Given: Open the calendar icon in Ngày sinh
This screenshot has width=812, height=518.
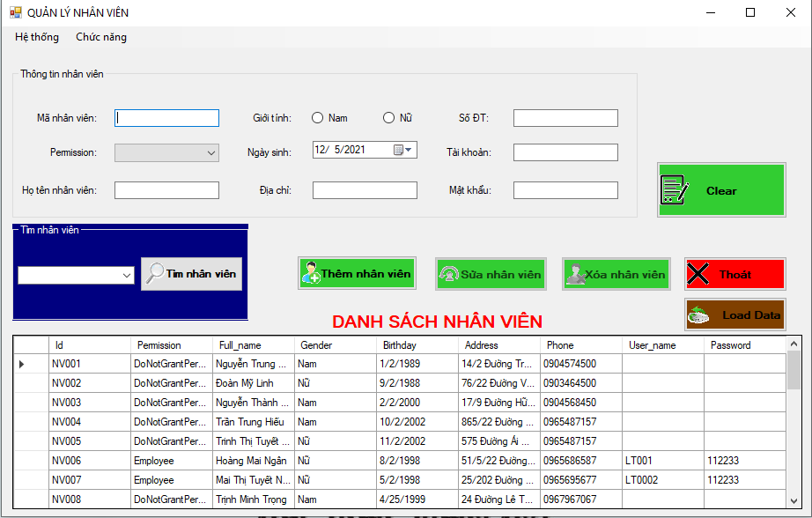Looking at the screenshot, I should click(398, 150).
